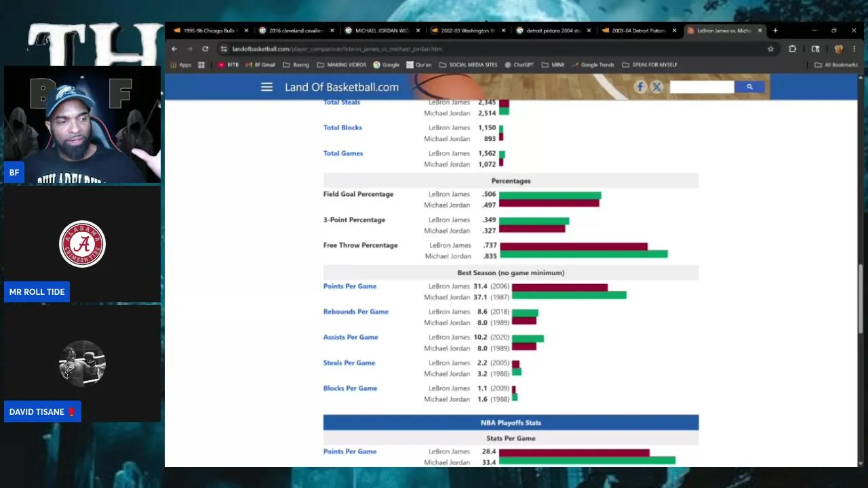Close the 2016 Cleveland Cavaliers tab
Image resolution: width=868 pixels, height=488 pixels.
(332, 30)
